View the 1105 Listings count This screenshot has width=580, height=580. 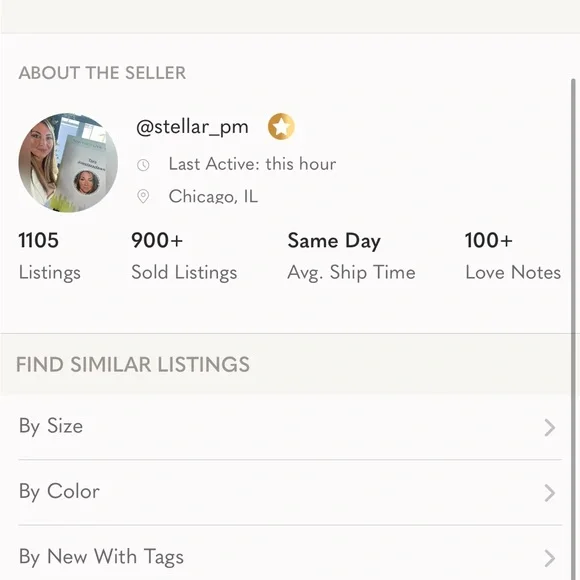[x=50, y=256]
